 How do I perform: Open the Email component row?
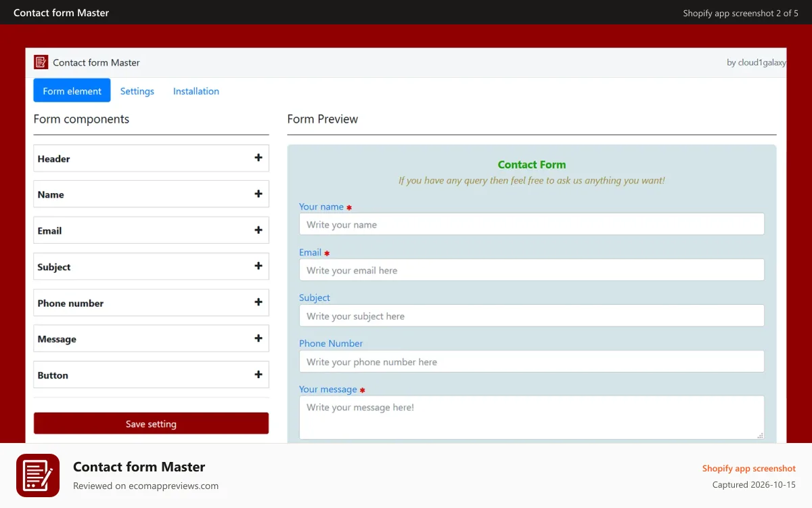(151, 230)
